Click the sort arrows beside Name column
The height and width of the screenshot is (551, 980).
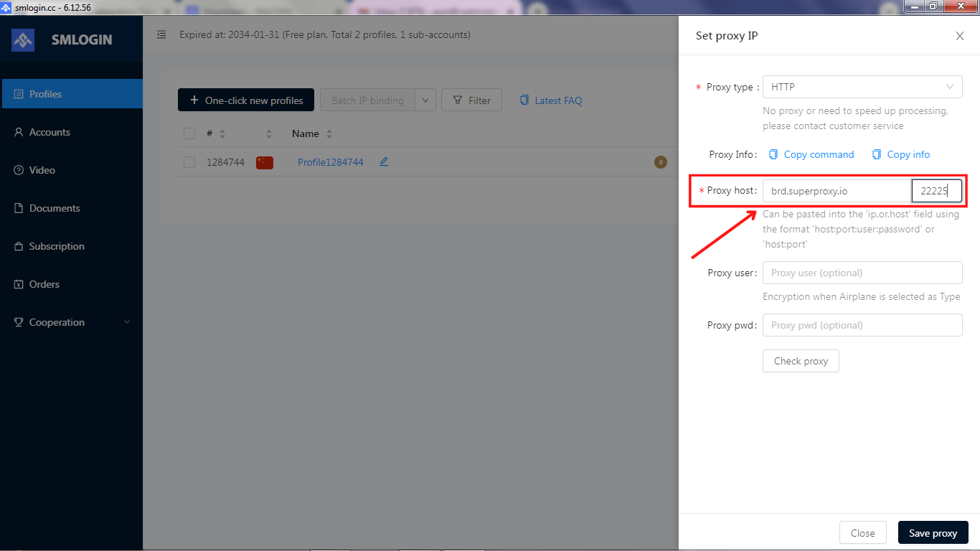pyautogui.click(x=328, y=133)
